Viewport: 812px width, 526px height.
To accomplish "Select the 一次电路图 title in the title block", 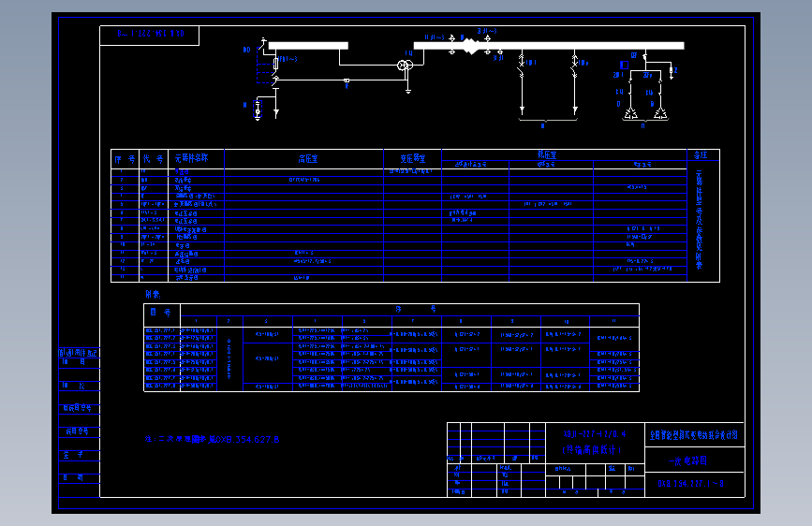I will pos(687,460).
